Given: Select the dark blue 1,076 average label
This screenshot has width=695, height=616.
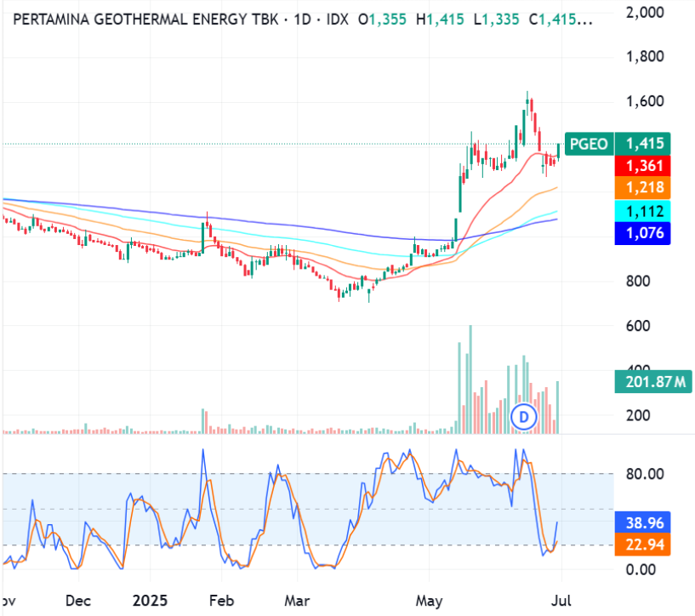Looking at the screenshot, I should tap(643, 233).
